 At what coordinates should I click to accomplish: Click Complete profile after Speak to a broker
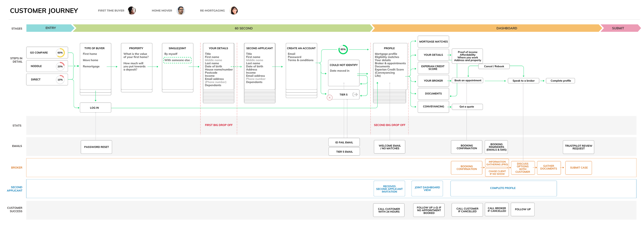click(x=561, y=81)
